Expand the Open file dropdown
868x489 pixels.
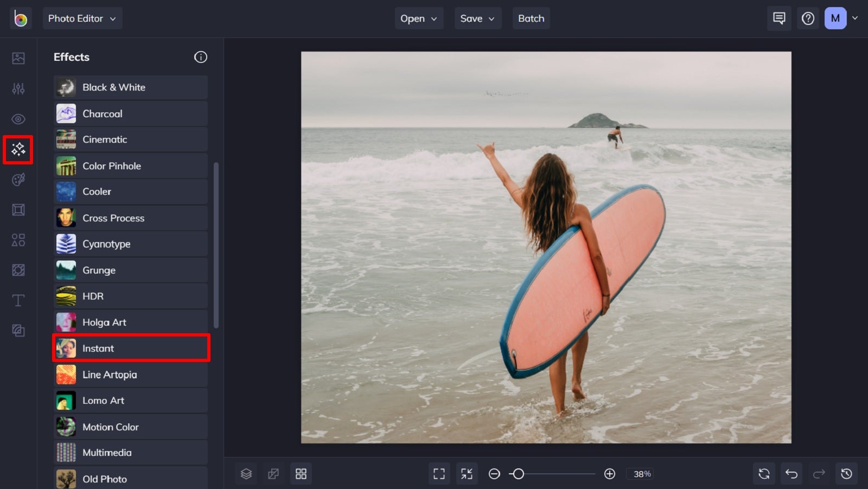(418, 18)
